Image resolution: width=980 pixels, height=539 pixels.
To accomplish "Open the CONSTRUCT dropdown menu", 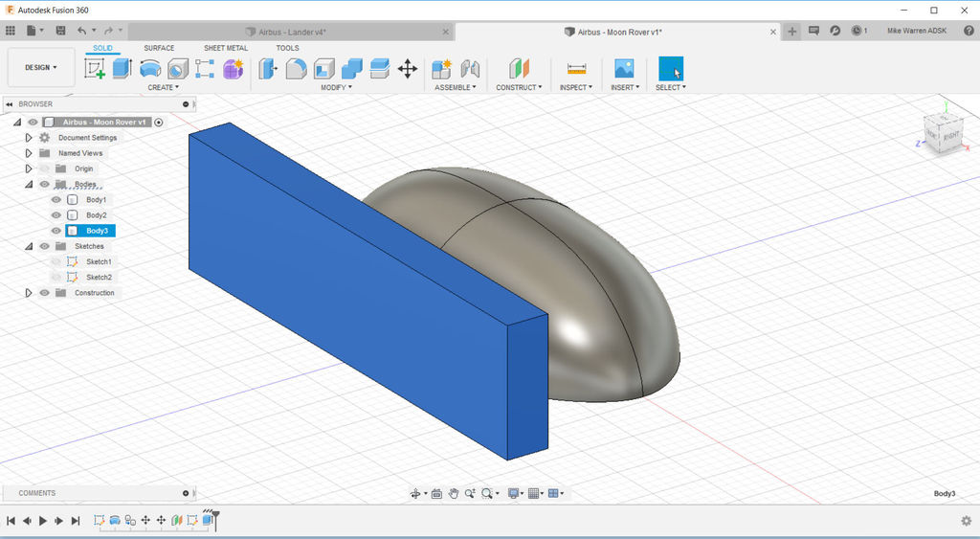I will point(519,87).
